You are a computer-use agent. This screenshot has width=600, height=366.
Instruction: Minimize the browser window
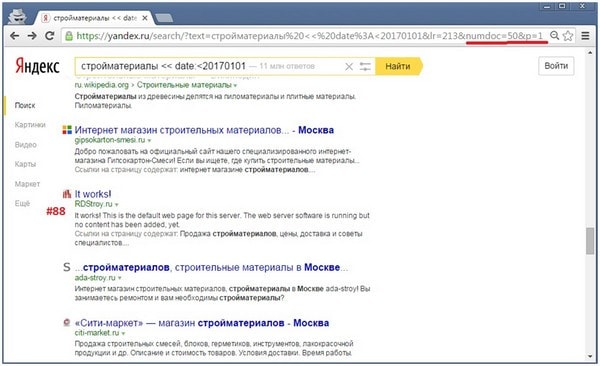[547, 6]
